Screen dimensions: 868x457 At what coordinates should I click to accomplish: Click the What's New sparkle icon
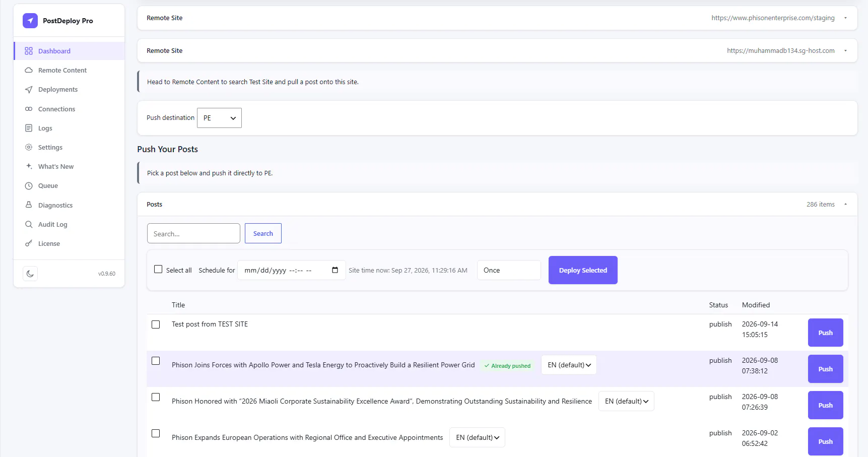[29, 166]
